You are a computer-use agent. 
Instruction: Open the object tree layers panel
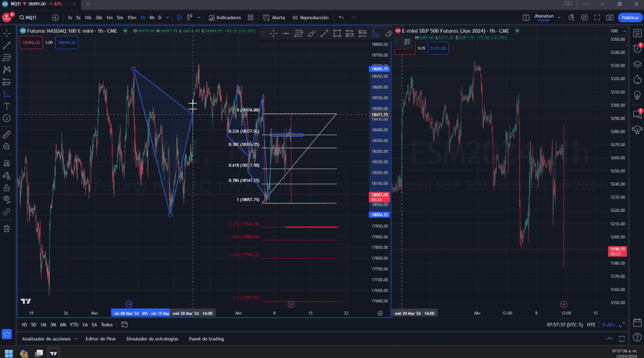[637, 64]
